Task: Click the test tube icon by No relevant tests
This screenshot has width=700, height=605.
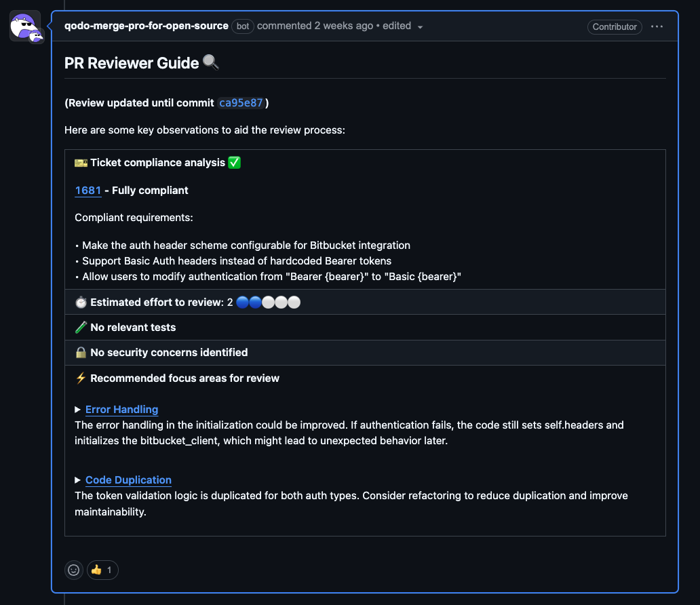Action: (81, 328)
